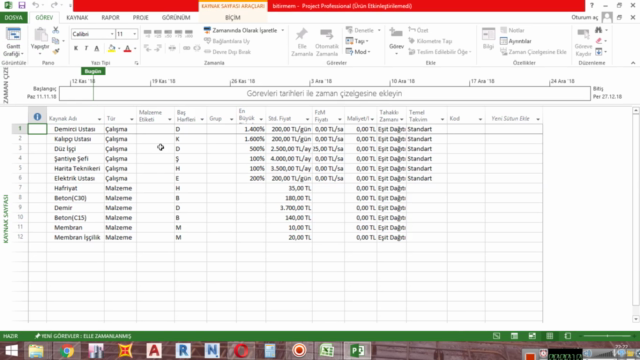Screen dimensions: 640x360
Task: Open Opera from the taskbar
Action: point(241,351)
